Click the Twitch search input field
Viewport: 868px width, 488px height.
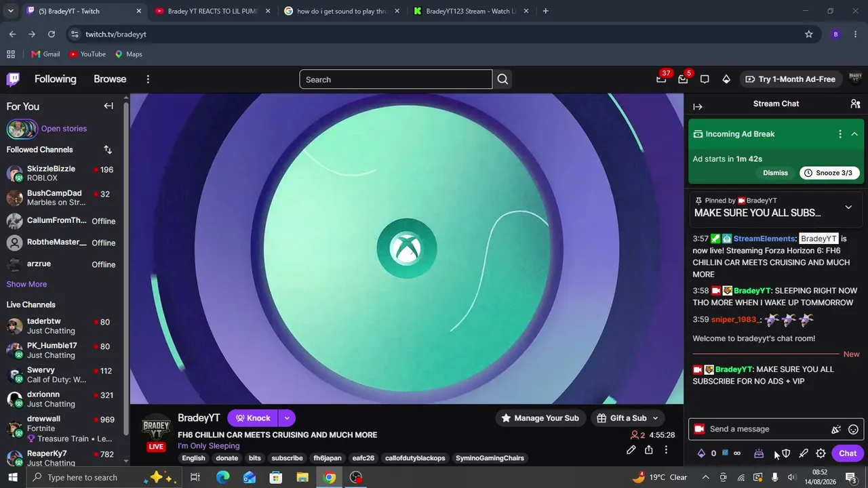coord(396,79)
